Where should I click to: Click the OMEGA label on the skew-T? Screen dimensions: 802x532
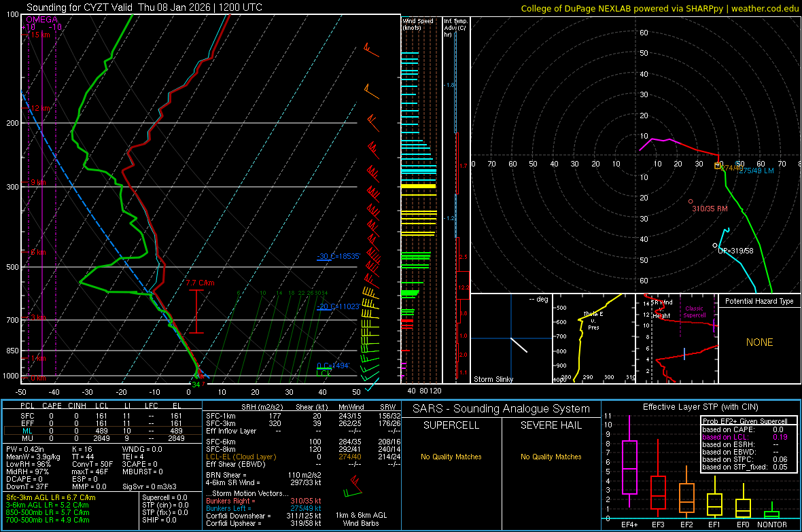[x=42, y=20]
